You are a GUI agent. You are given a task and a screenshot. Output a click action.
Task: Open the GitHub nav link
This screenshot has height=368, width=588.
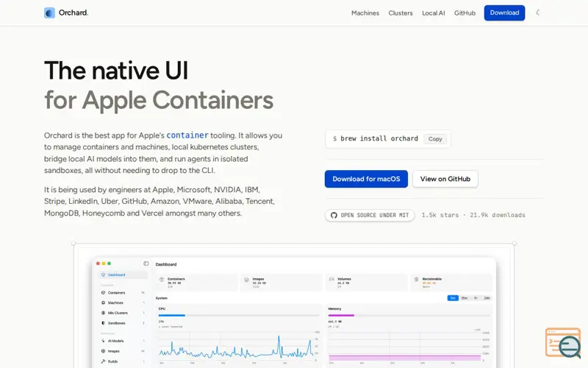click(x=465, y=13)
